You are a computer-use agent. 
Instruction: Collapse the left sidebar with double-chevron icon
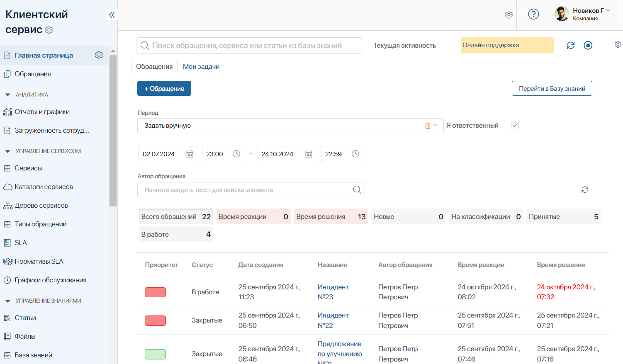tap(112, 15)
